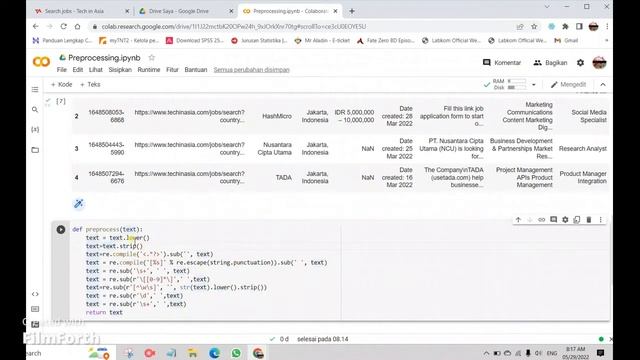The height and width of the screenshot is (360, 640).
Task: Add a new text cell with + Teks
Action: 90,84
